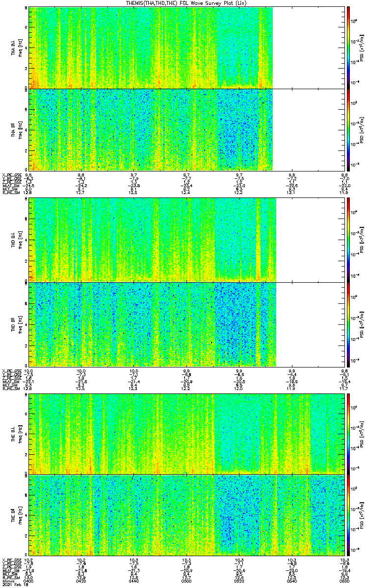Select the THE B-perpendicular spectrogram panel
Viewport: 368px width, 588px height.
coord(187,434)
